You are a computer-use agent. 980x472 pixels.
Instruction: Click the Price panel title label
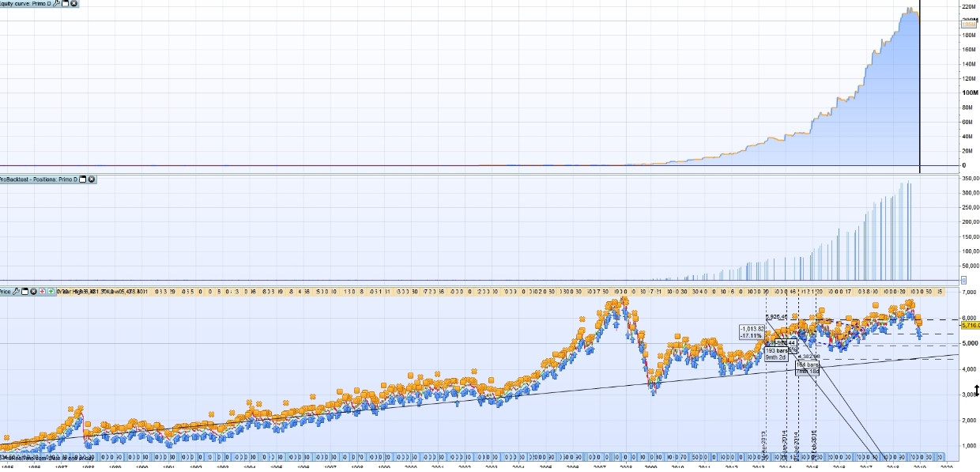pyautogui.click(x=5, y=291)
